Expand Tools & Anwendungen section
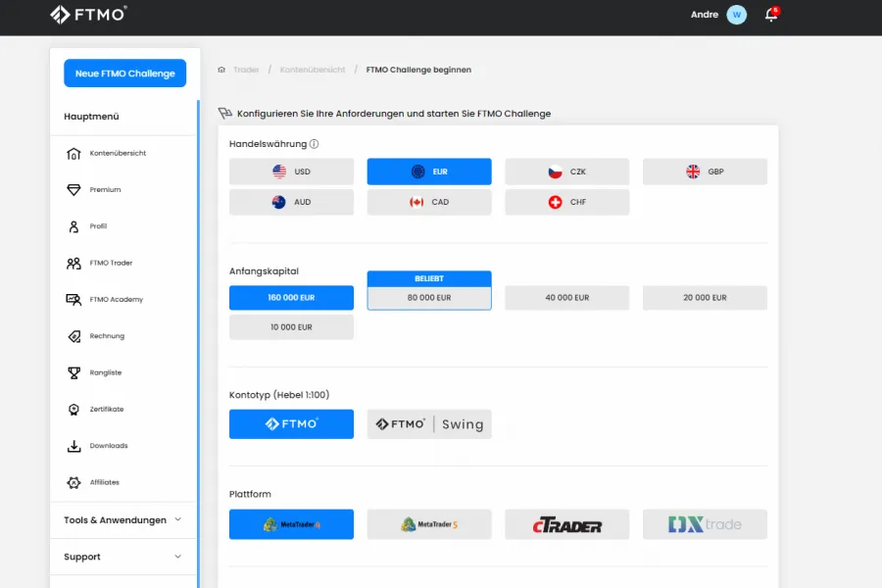Viewport: 882px width, 588px height. coord(123,520)
